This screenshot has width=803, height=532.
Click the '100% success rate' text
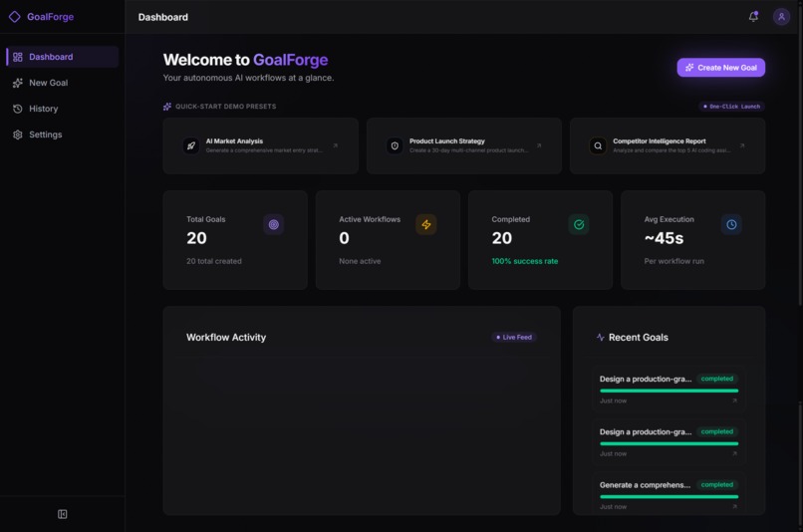tap(525, 261)
